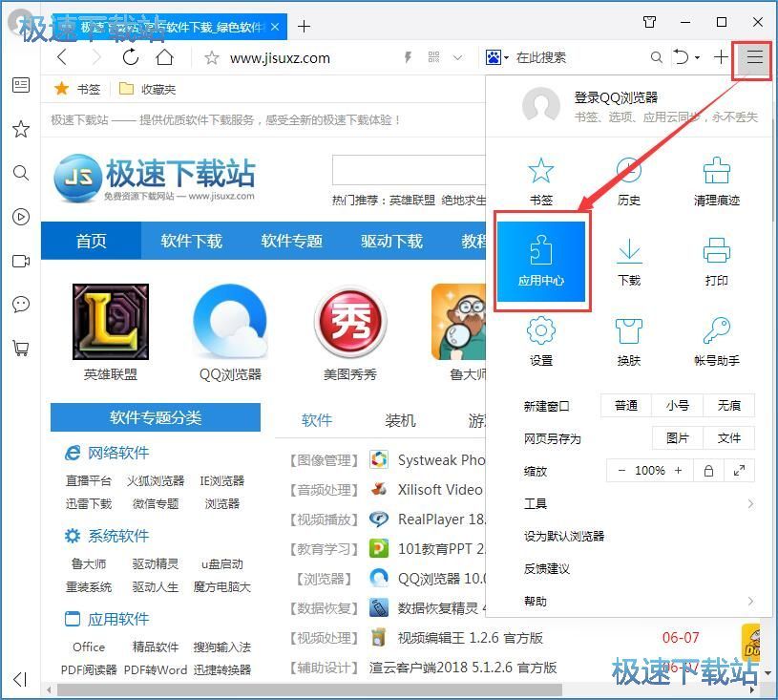Open new 普通 normal window
The width and height of the screenshot is (778, 700).
click(626, 406)
